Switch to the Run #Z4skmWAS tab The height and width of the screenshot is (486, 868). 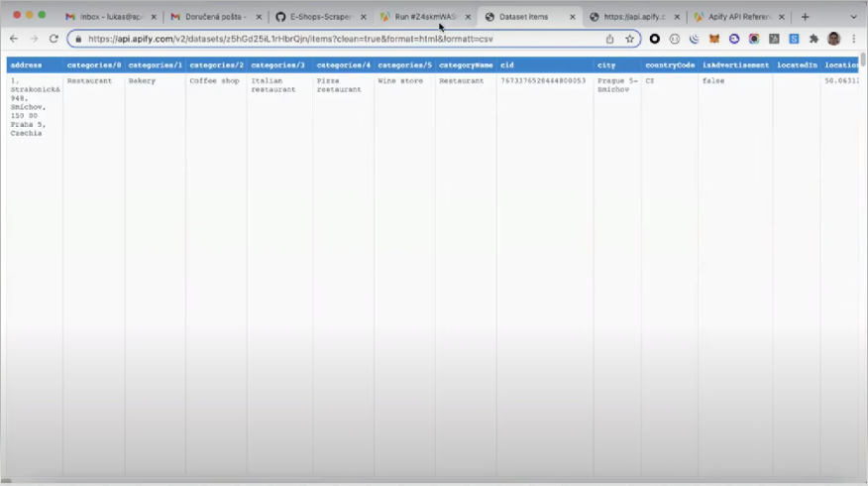(425, 17)
